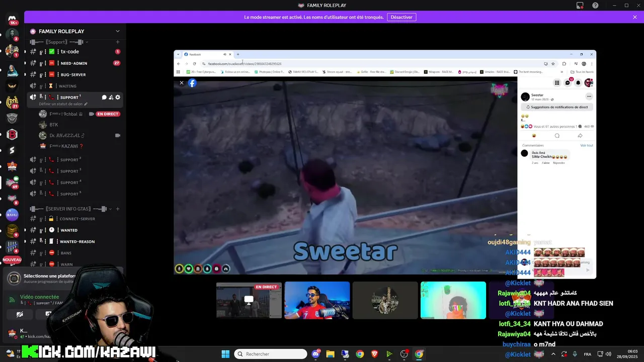Click Facebook logo in shared screen
Viewport: 644px width, 362px height.
192,83
